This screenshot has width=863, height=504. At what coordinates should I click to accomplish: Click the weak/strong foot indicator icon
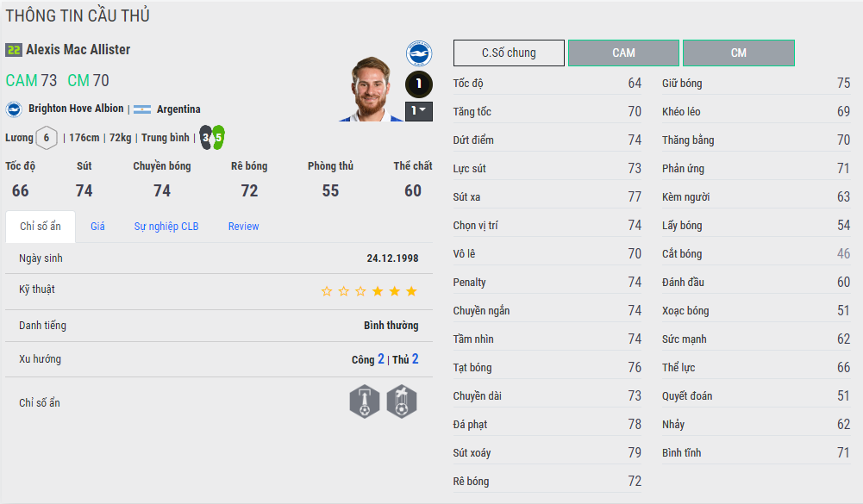[x=211, y=137]
